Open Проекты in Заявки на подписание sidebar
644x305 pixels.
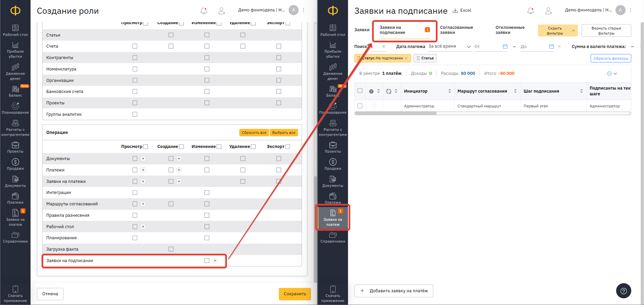point(333,147)
